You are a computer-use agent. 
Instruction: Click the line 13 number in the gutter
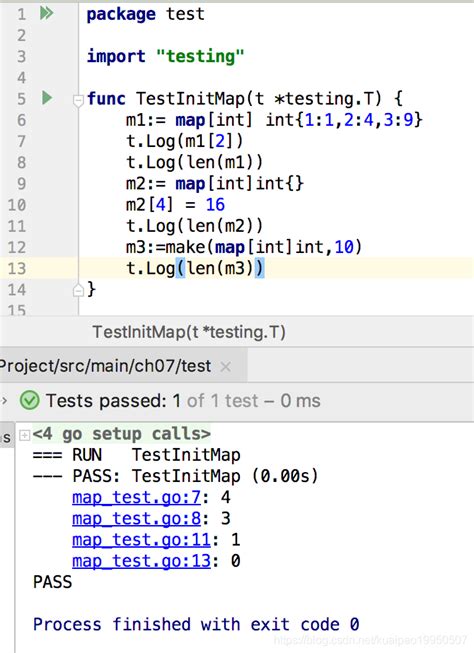[x=17, y=269]
